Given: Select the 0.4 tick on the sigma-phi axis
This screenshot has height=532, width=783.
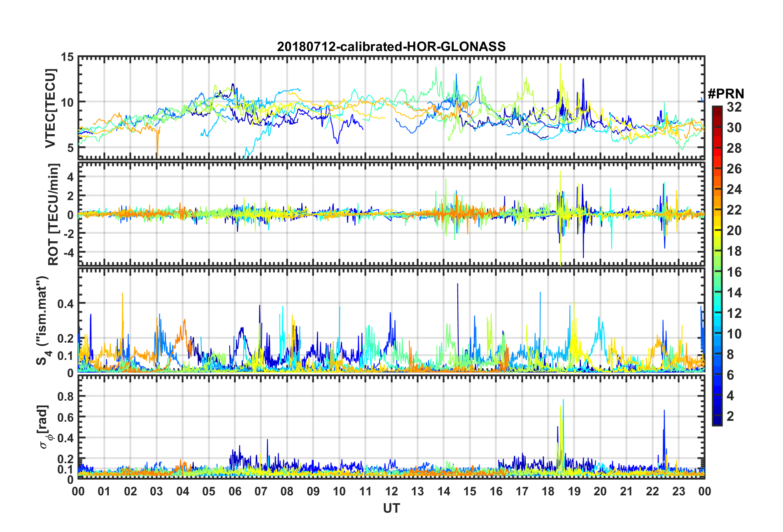Looking at the screenshot, I should 66,438.
